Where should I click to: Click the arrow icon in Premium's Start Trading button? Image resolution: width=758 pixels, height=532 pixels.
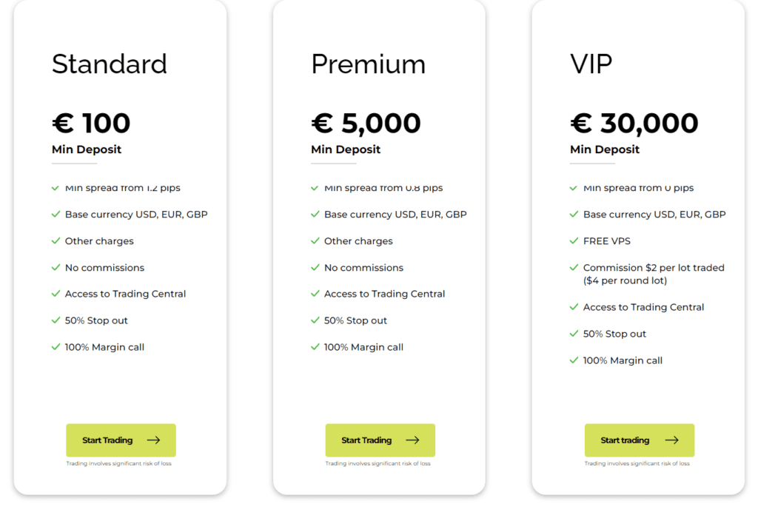point(413,440)
